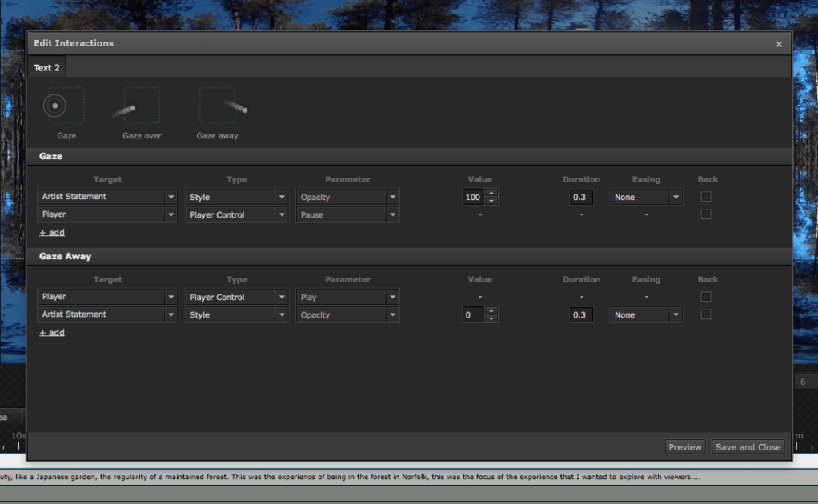This screenshot has width=818, height=504.
Task: Toggle Back checkbox for Gaze Player row
Action: click(706, 214)
